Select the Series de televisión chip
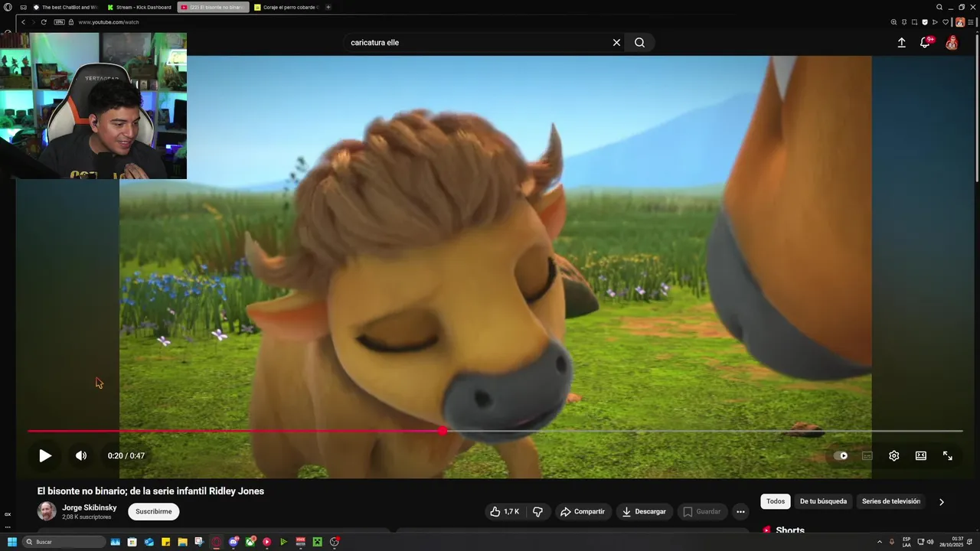 891,501
